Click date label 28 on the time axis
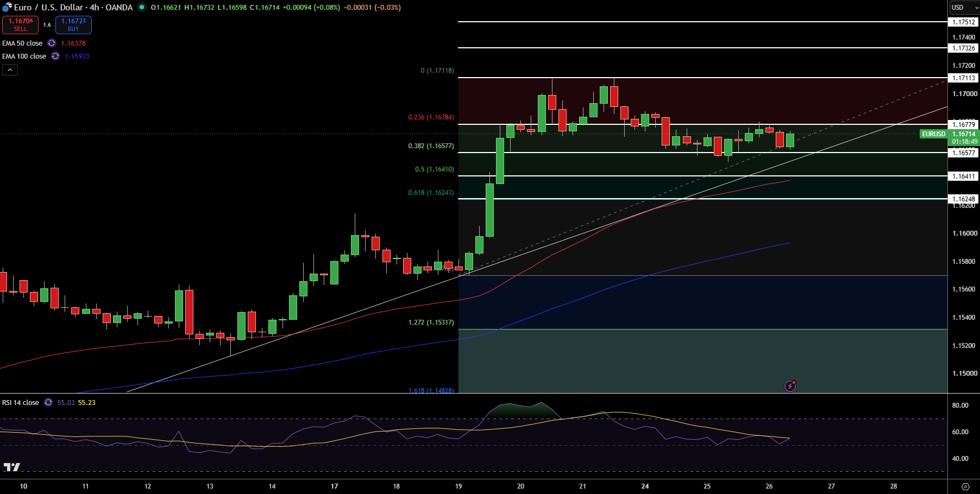This screenshot has height=494, width=980. click(894, 486)
